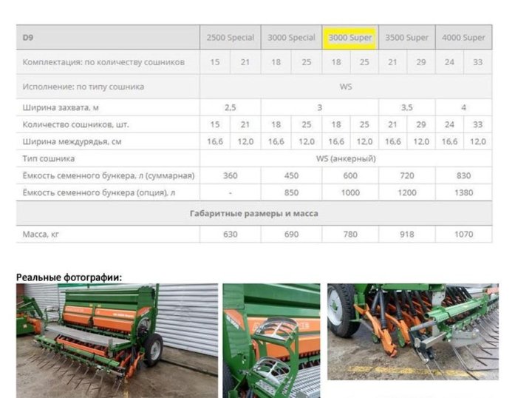Select the yellow highlighted 3000 Super header
This screenshot has width=532, height=398.
tap(350, 38)
